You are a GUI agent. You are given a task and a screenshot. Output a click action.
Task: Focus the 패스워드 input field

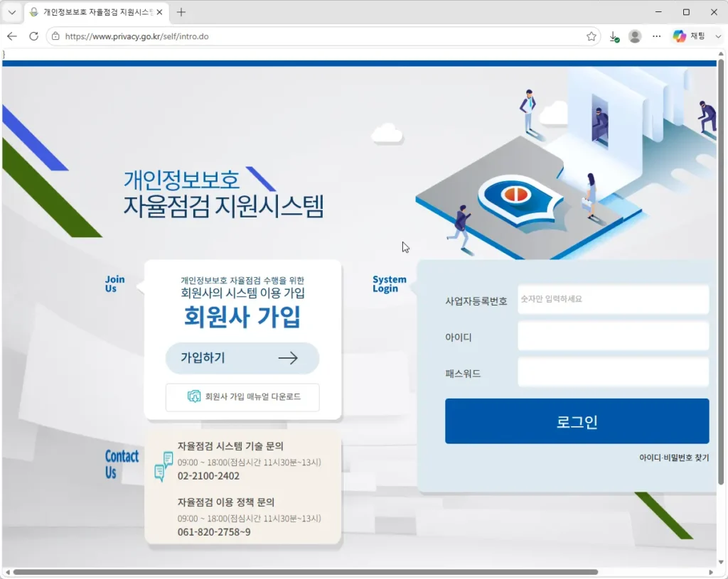tap(614, 372)
